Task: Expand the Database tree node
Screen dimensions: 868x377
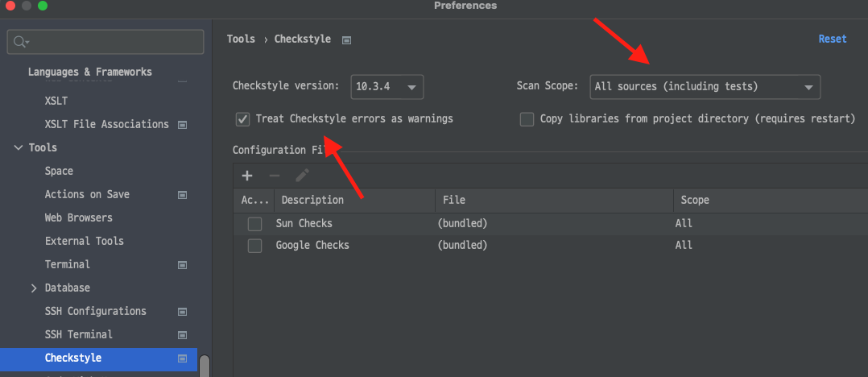Action: click(34, 288)
